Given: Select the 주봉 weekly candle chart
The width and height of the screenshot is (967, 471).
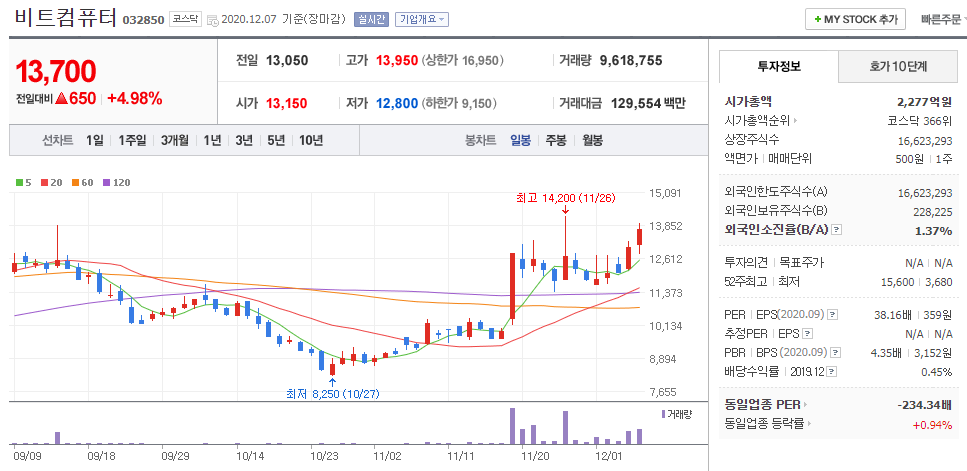Looking at the screenshot, I should tap(556, 141).
